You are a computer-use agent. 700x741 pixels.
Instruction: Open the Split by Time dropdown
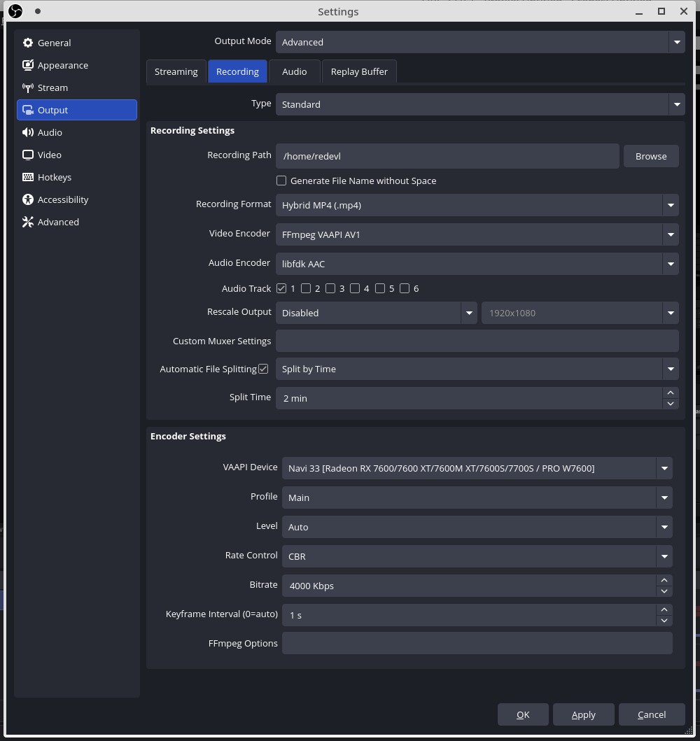pos(477,369)
